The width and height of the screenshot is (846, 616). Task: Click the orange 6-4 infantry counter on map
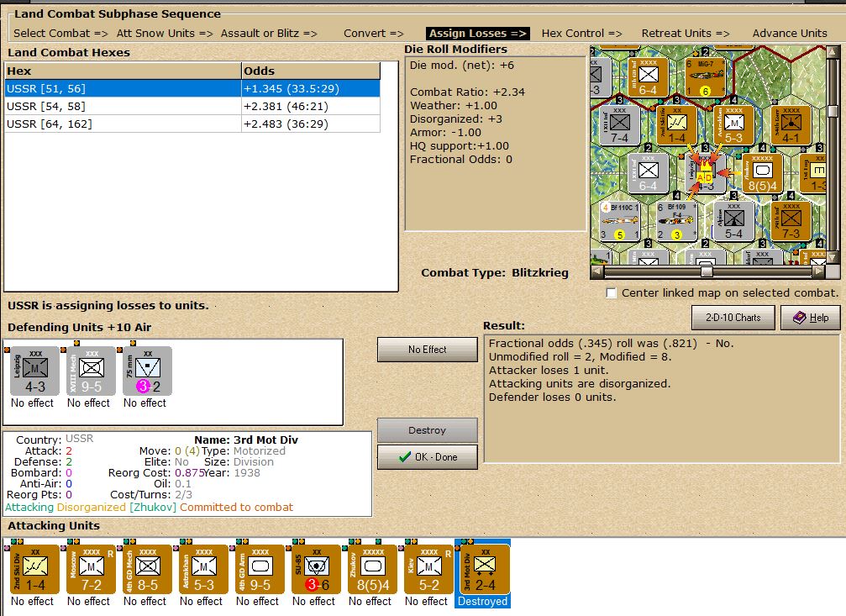(x=648, y=77)
